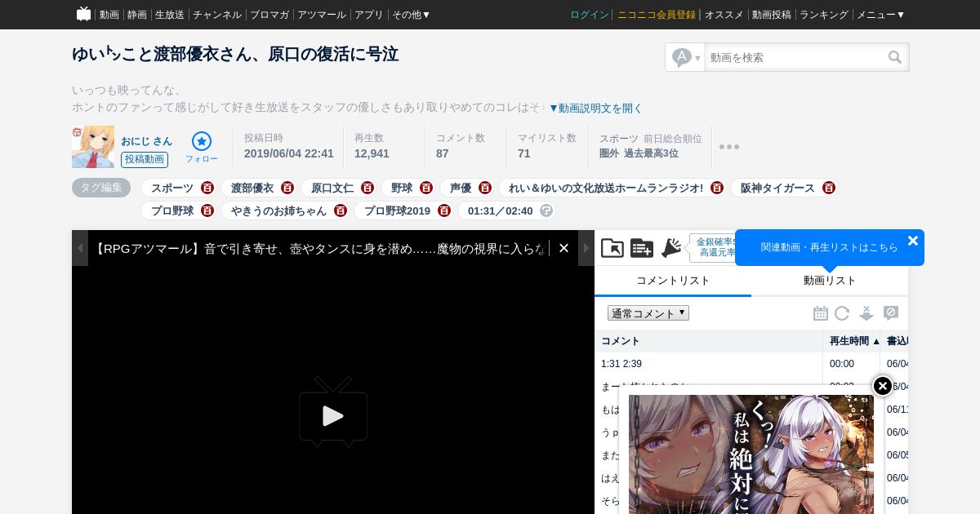Open the 【RPGアツマール】 banner text link

pyautogui.click(x=318, y=248)
